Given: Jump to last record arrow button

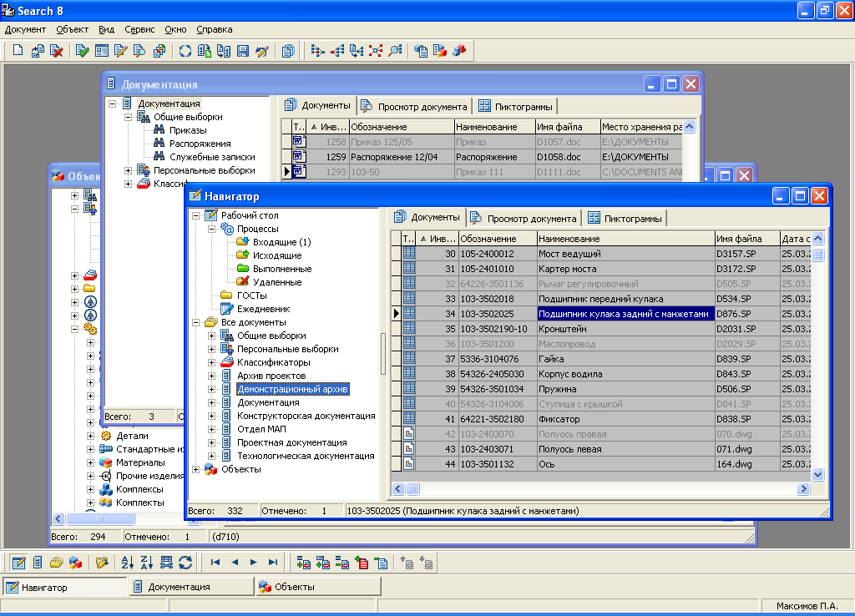Looking at the screenshot, I should pyautogui.click(x=273, y=562).
